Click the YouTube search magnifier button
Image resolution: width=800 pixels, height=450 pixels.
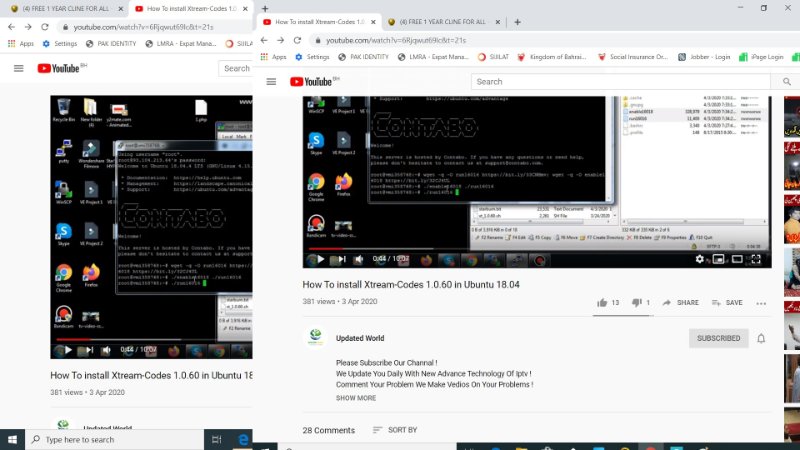[787, 81]
